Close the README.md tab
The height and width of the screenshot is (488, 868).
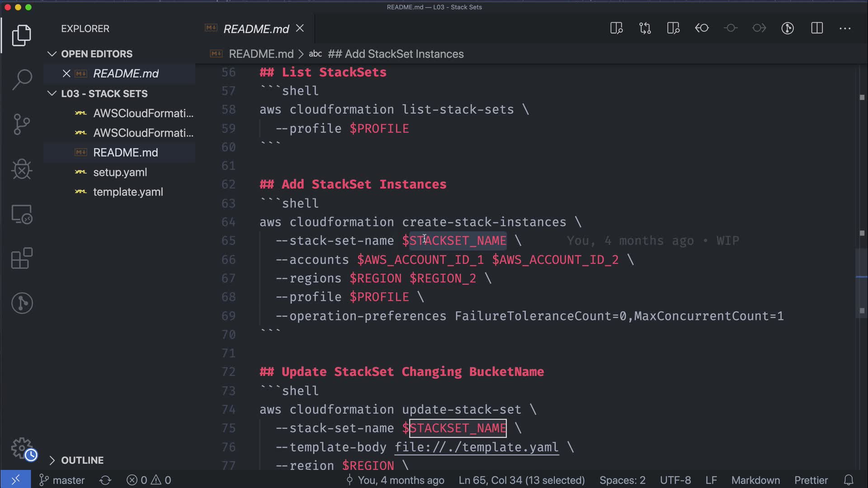(300, 28)
